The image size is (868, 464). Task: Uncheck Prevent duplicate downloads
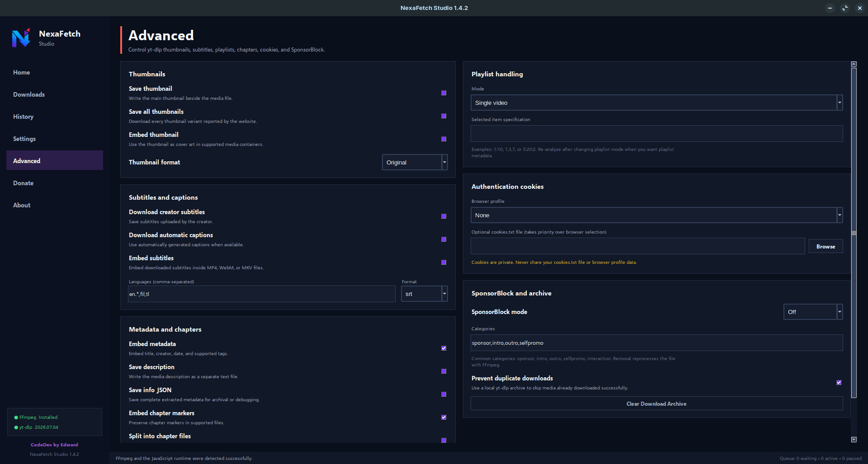point(839,383)
